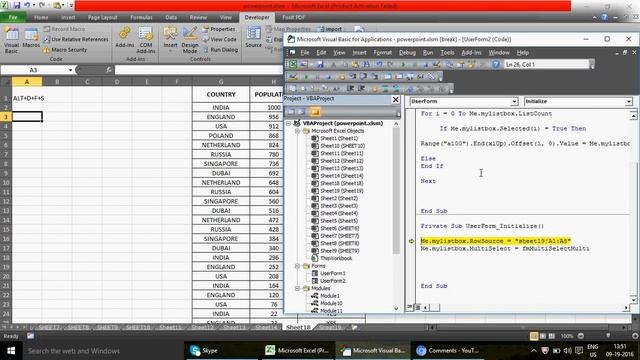Open the Format menu in VBA editor
Viewport: 640px width, 360px height.
[x=382, y=53]
